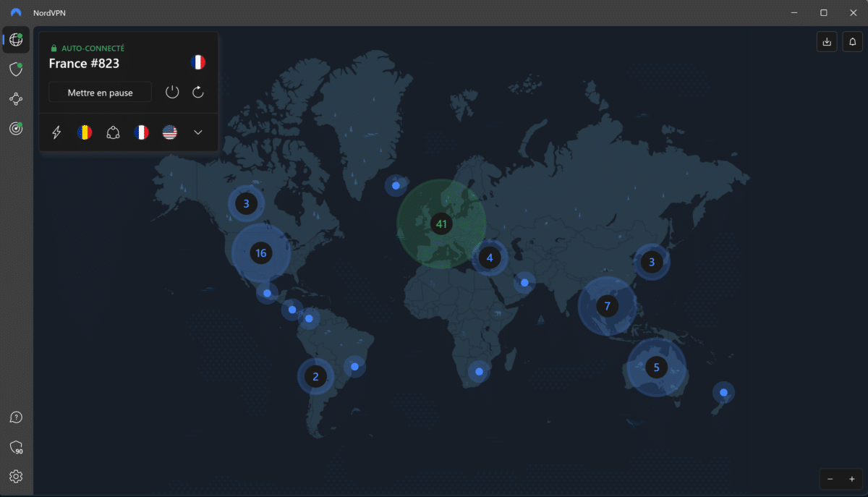
Task: Select the United Arab Emirates server dot
Action: pos(525,283)
